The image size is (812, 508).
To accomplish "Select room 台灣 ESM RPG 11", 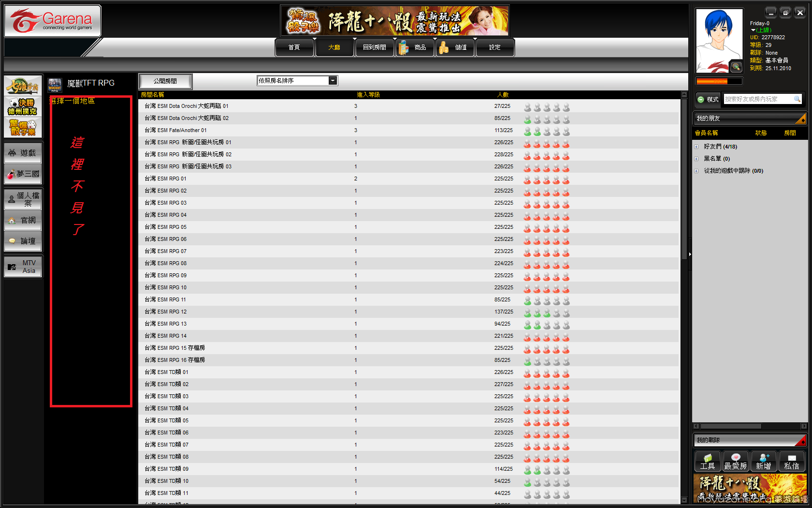I will (408, 299).
